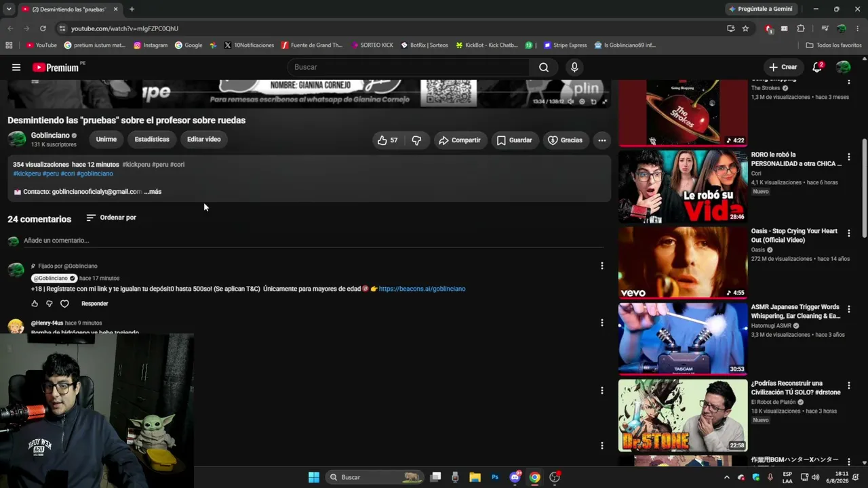
Task: Open options for the Oasis video suggestion
Action: tap(848, 233)
